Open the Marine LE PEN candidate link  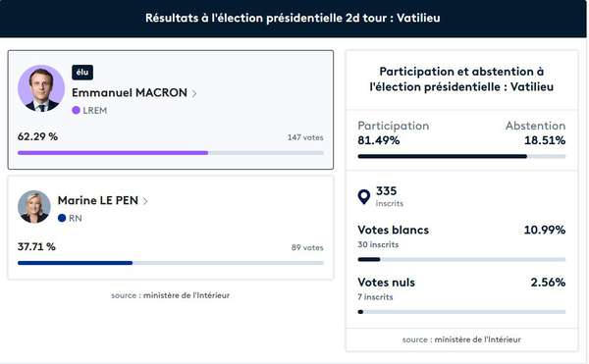click(x=98, y=200)
